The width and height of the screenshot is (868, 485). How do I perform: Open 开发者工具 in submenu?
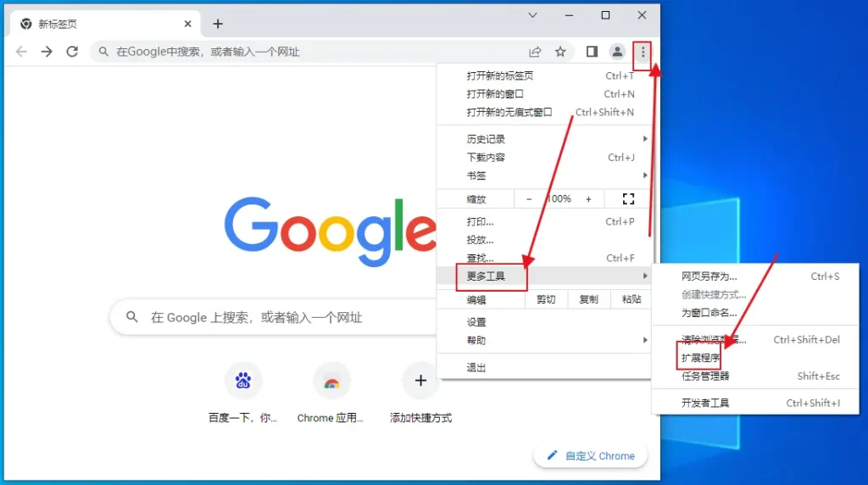pyautogui.click(x=755, y=403)
